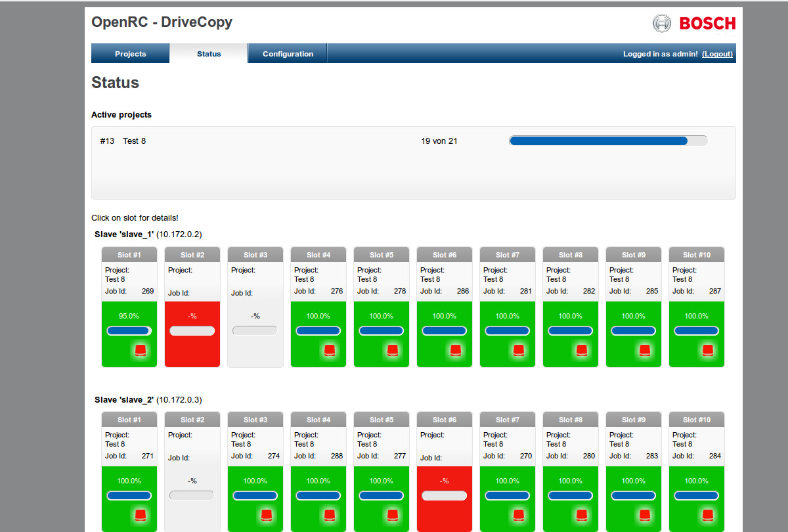The width and height of the screenshot is (788, 532).
Task: Open active project #13 Test 8
Action: (134, 141)
